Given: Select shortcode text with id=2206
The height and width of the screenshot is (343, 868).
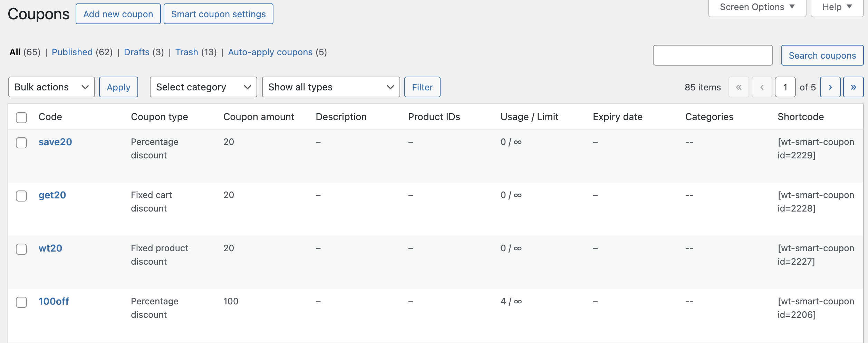Looking at the screenshot, I should (816, 308).
